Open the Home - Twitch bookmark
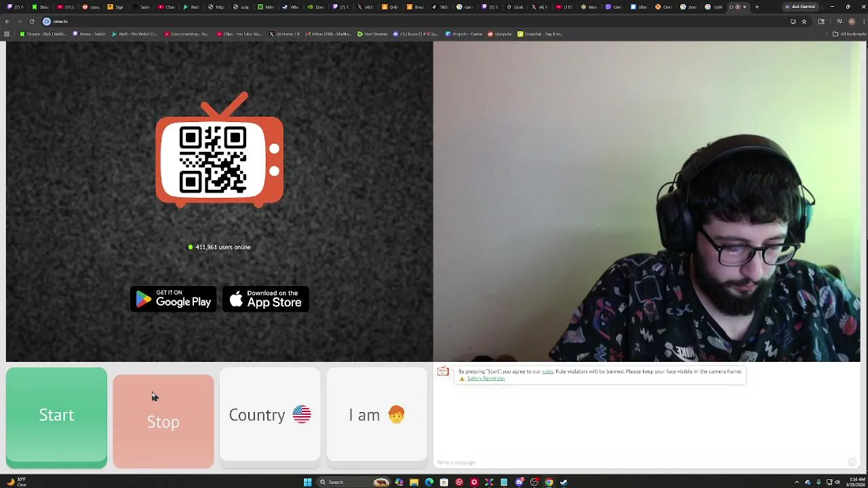The width and height of the screenshot is (868, 488). 90,34
